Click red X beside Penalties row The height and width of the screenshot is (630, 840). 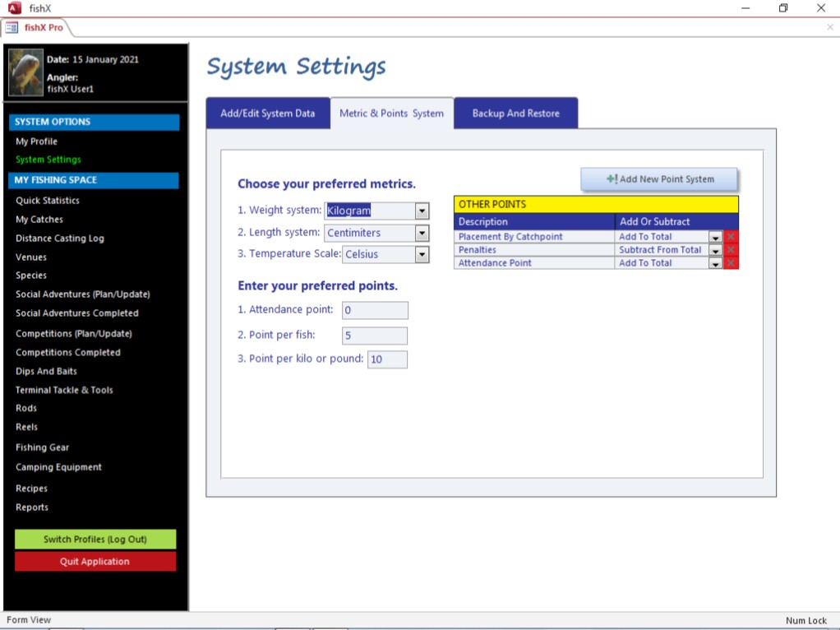click(731, 250)
